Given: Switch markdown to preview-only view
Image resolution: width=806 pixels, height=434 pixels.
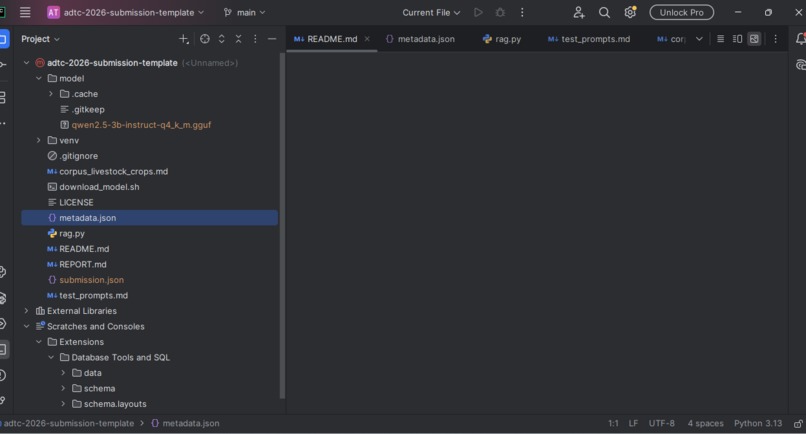Looking at the screenshot, I should 754,39.
